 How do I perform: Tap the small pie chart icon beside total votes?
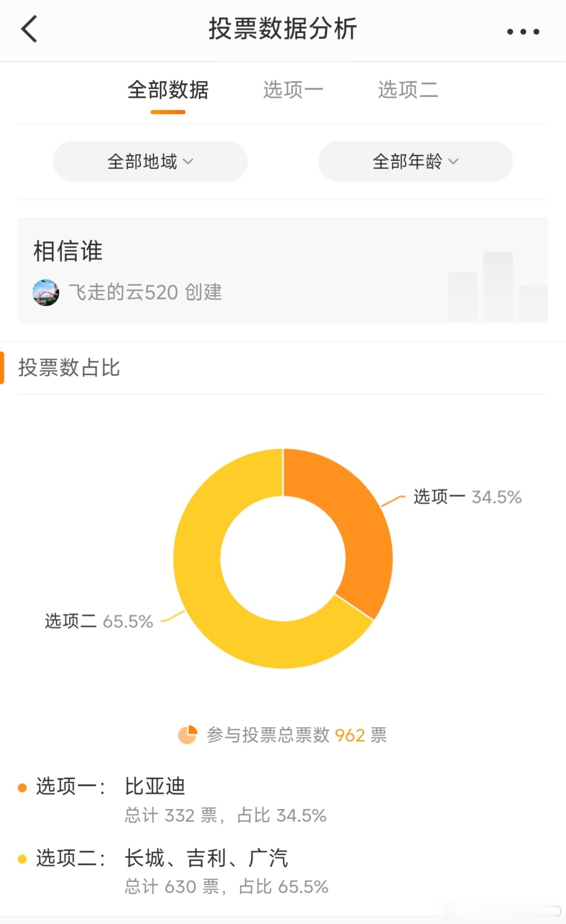(187, 735)
